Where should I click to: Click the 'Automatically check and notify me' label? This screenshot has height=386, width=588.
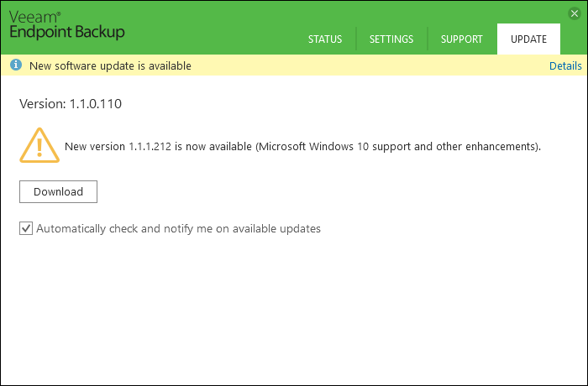click(x=178, y=228)
